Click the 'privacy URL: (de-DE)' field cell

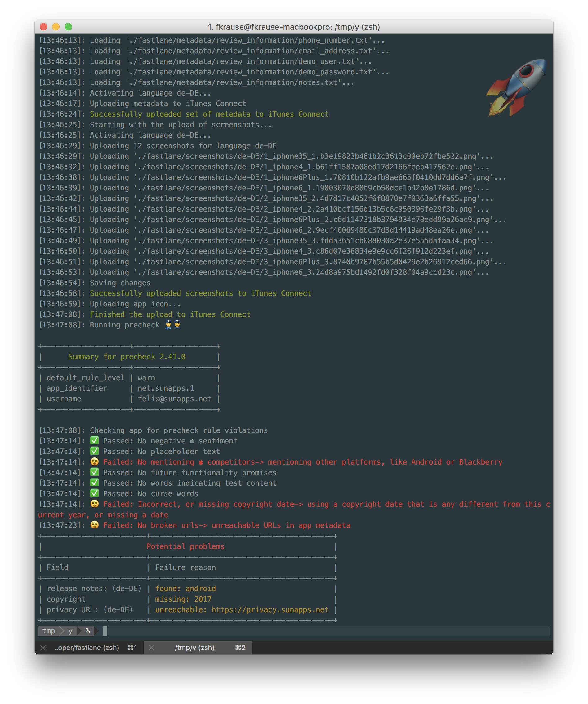point(90,609)
